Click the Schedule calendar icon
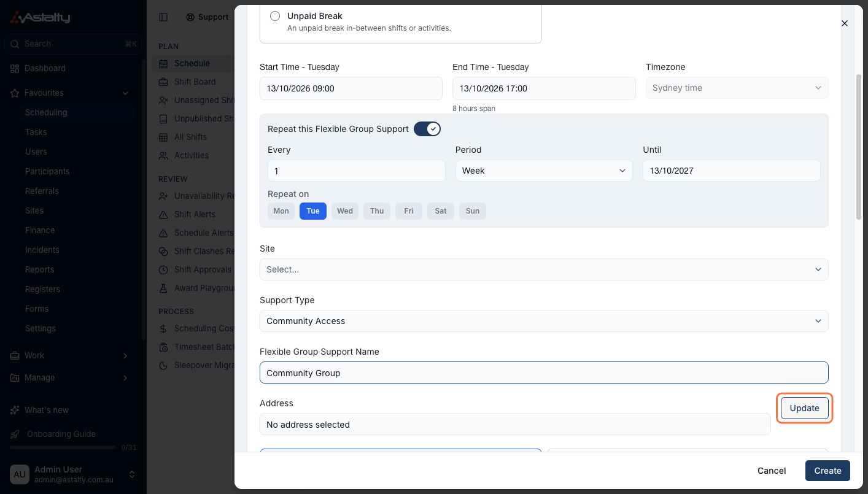Image resolution: width=868 pixels, height=494 pixels. pos(163,63)
